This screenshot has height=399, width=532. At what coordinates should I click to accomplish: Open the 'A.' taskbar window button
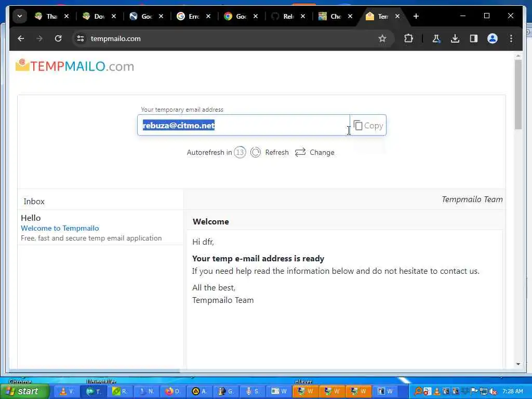pos(199,392)
